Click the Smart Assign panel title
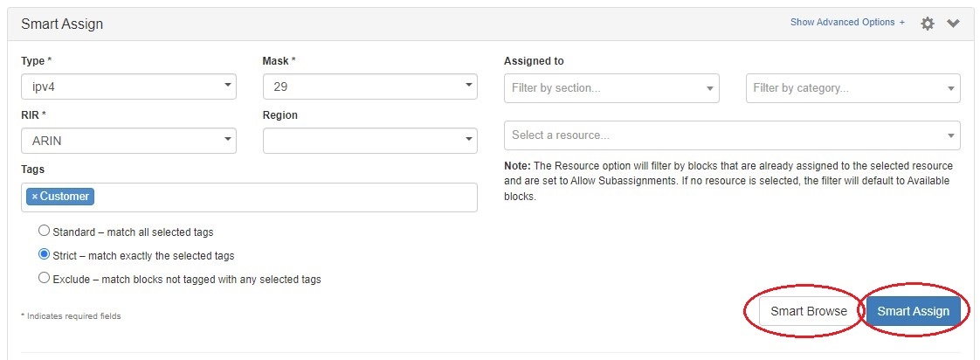 point(62,24)
